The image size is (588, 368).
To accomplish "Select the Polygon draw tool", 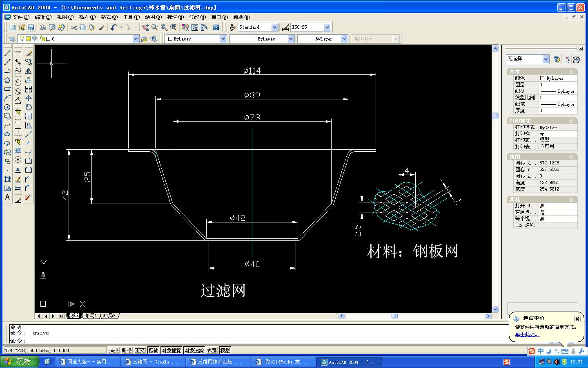I will coord(7,80).
